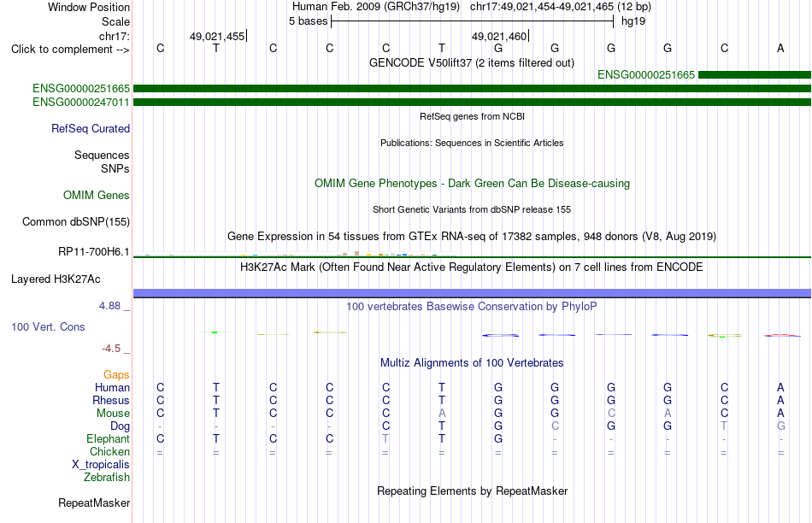Select the Window Position label
The image size is (812, 523).
tap(89, 7)
